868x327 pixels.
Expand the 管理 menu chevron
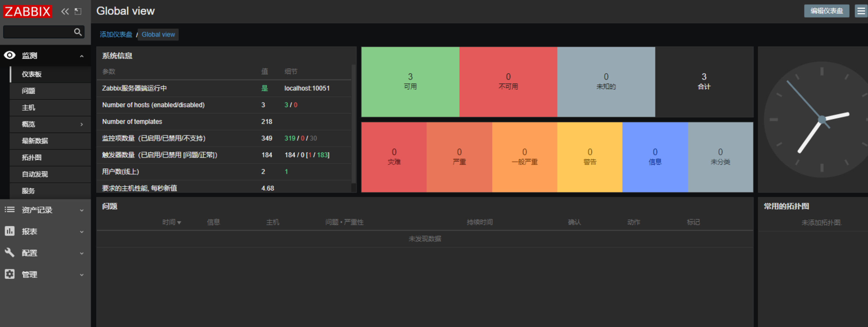tap(82, 274)
